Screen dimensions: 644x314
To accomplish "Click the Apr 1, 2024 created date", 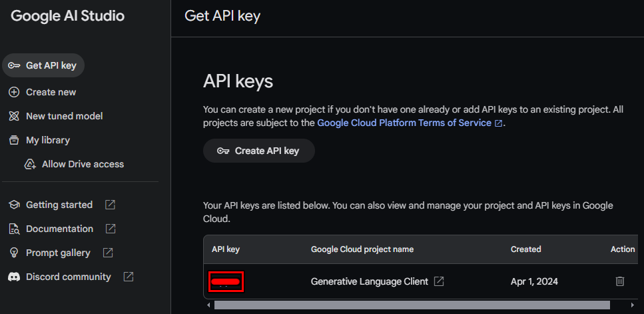I will click(x=534, y=281).
